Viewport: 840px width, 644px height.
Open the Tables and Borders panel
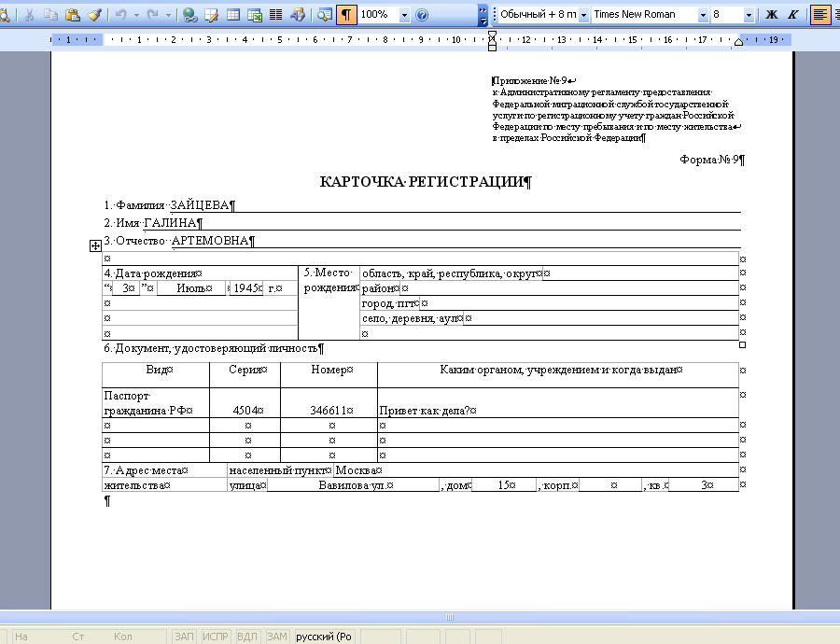click(x=212, y=14)
